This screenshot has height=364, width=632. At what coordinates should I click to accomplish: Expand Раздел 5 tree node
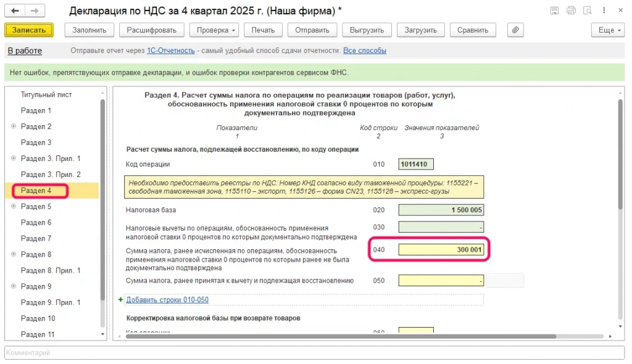pos(14,206)
